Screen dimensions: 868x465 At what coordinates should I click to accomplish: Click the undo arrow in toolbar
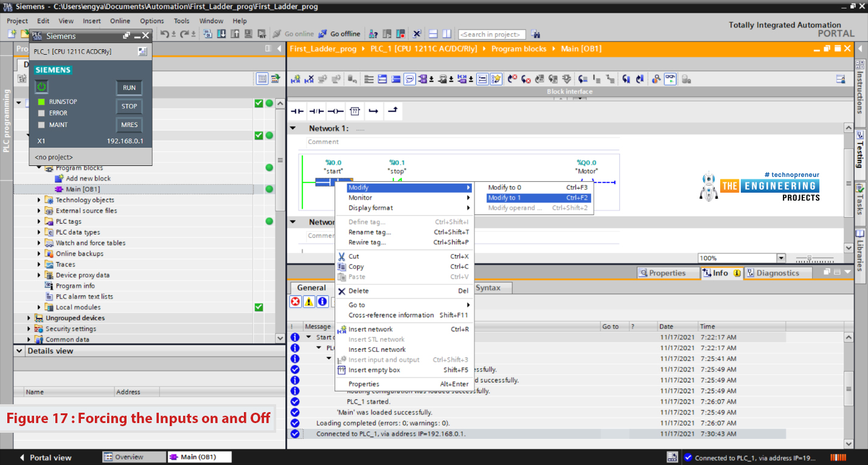point(164,34)
